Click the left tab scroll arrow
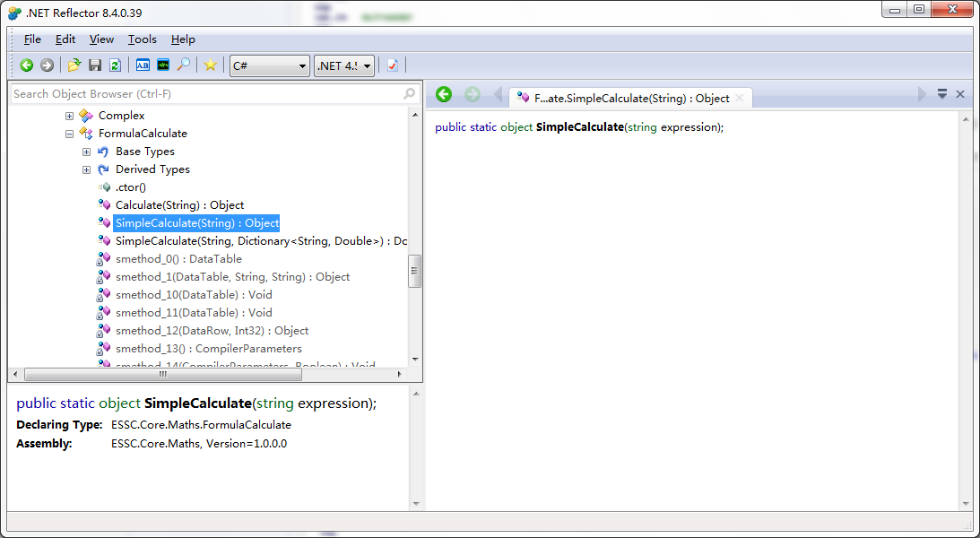This screenshot has height=538, width=980. tap(499, 94)
